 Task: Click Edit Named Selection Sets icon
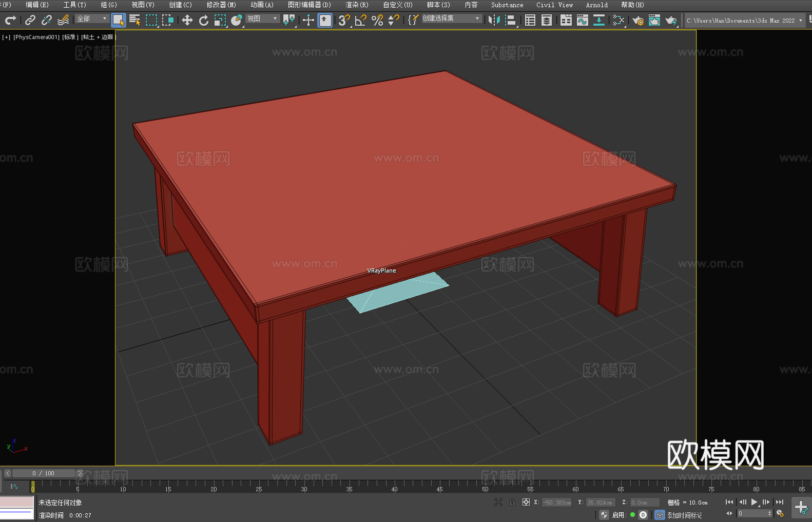point(413,20)
